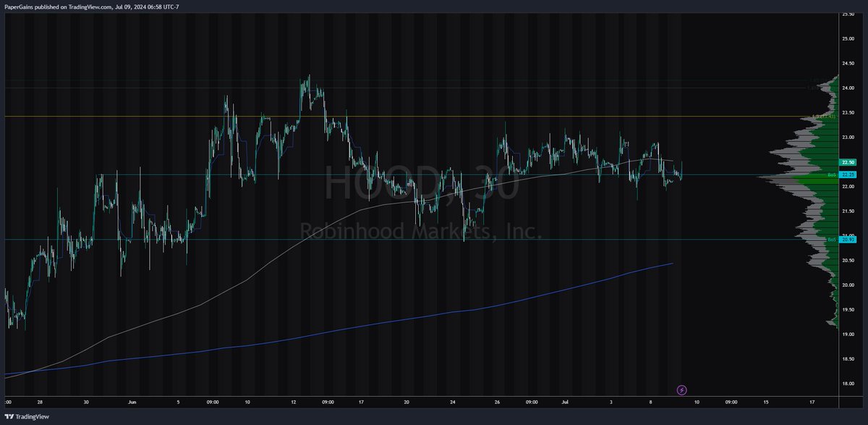Click the 26 date on time axis
This screenshot has height=425, width=868.
pyautogui.click(x=498, y=402)
